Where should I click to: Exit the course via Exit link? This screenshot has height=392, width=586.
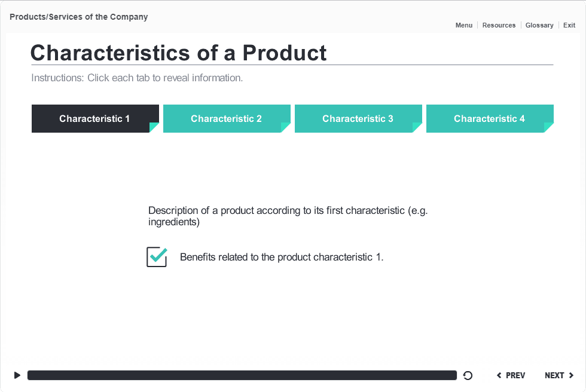(x=569, y=25)
